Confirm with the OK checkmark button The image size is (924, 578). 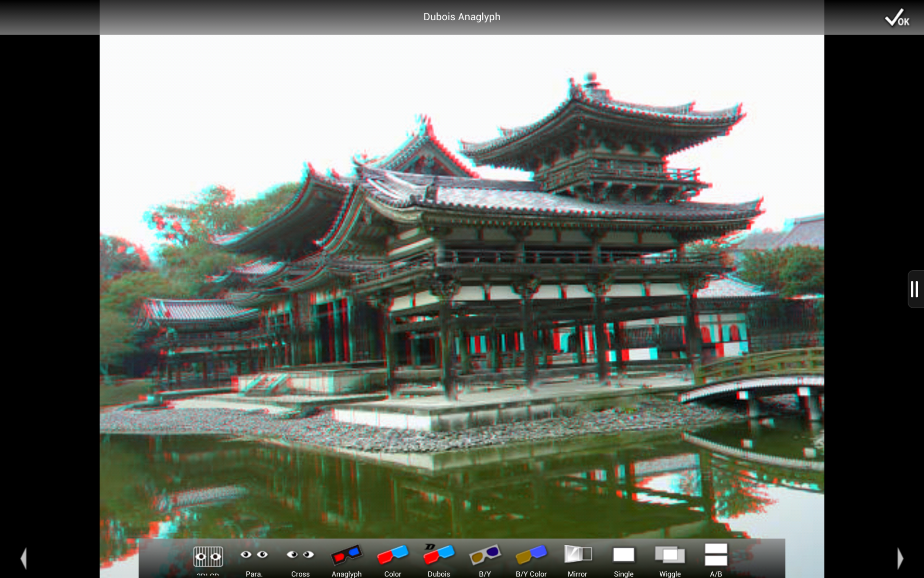click(x=896, y=18)
